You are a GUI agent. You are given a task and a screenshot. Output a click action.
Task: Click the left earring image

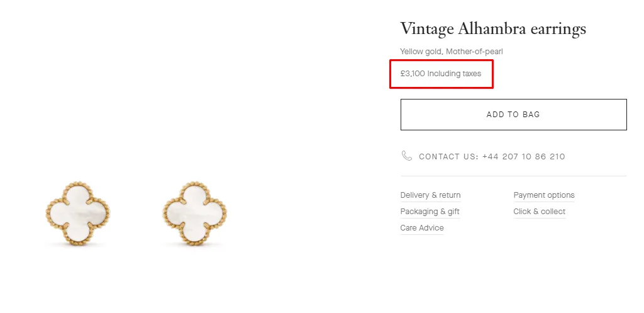coord(78,212)
